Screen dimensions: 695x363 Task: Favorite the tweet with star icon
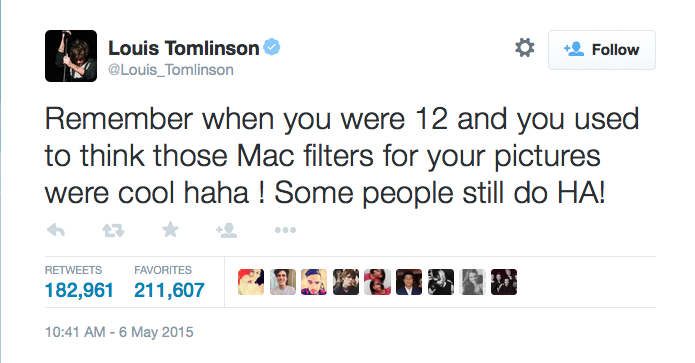tap(170, 230)
